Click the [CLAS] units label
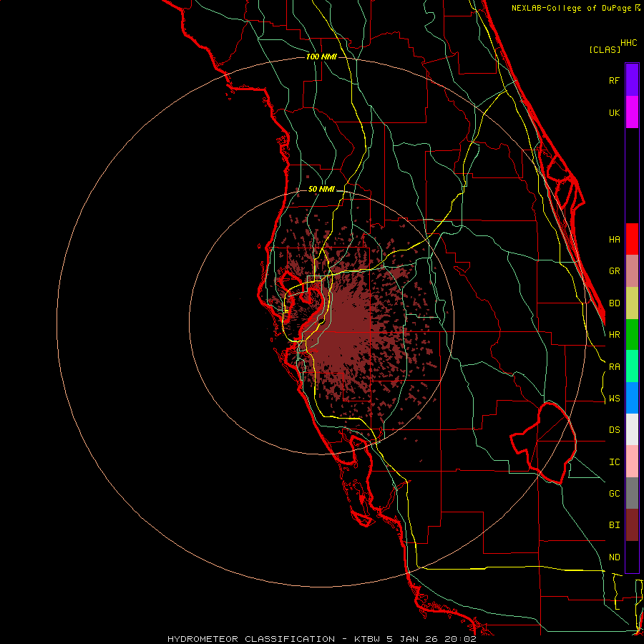 [x=605, y=50]
